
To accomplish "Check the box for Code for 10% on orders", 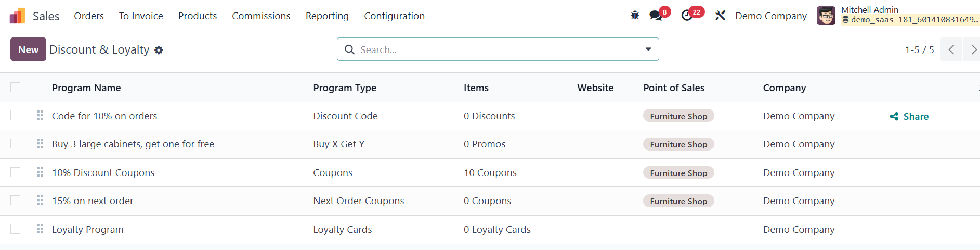I will pyautogui.click(x=16, y=116).
